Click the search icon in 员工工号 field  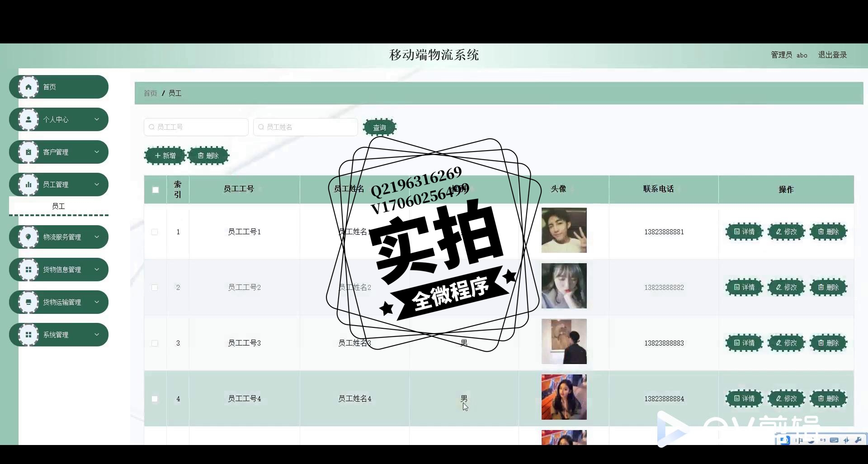[x=151, y=127]
